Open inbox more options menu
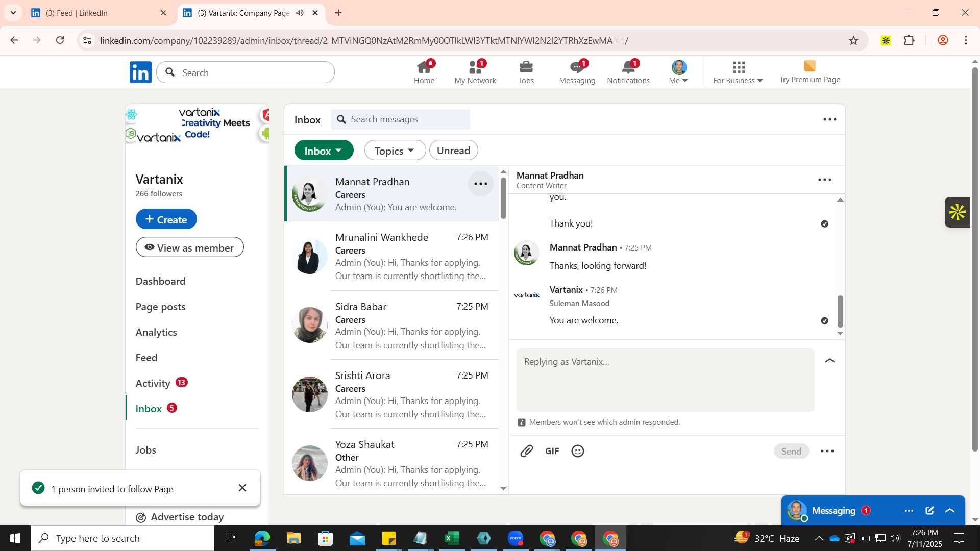Screen dimensions: 980x551 (830, 119)
